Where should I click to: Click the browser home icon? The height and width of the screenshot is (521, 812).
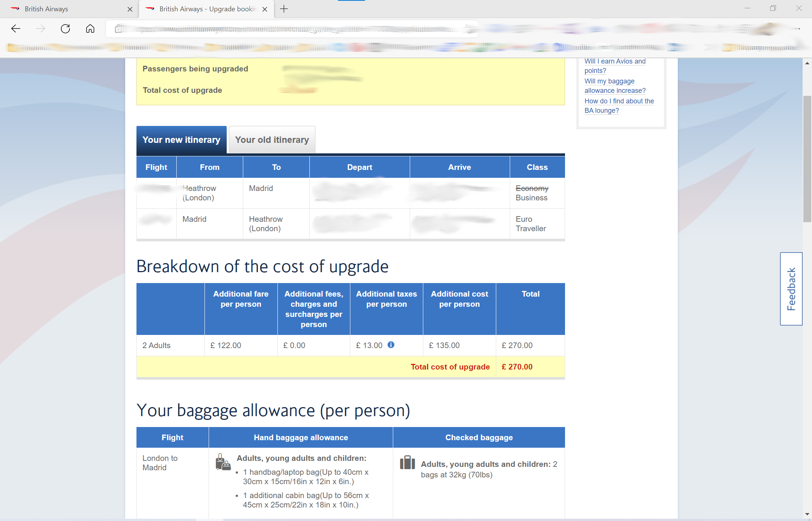(x=90, y=29)
